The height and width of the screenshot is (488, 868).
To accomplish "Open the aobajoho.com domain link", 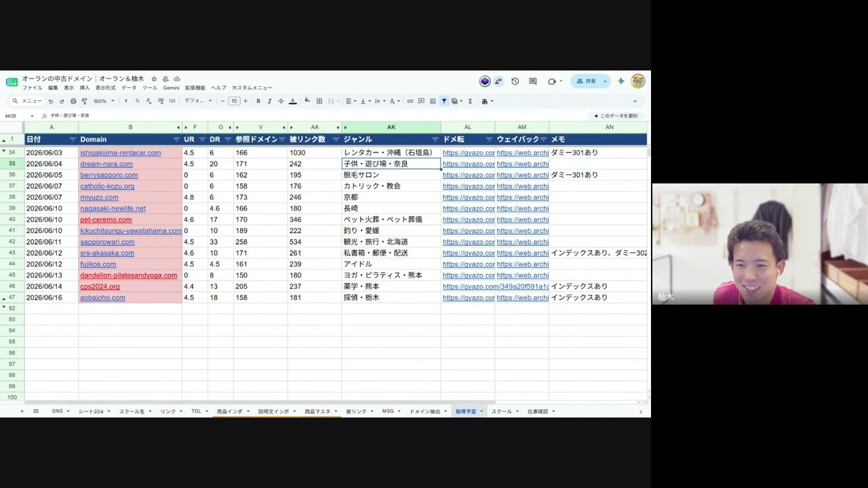I will point(102,298).
